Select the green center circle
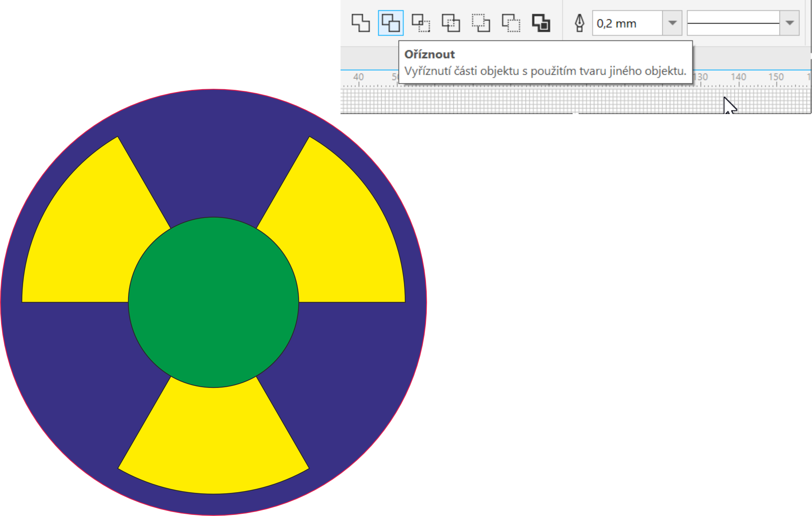812x516 pixels. click(214, 302)
